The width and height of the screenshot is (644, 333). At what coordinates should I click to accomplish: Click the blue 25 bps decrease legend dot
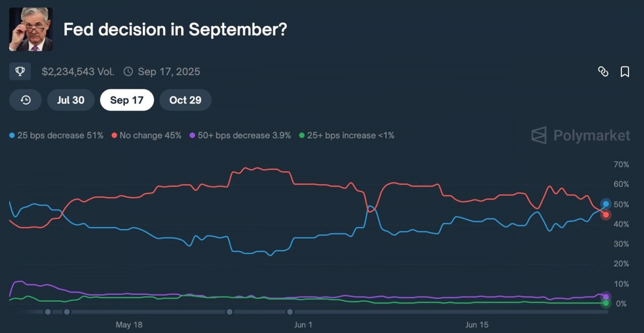pyautogui.click(x=12, y=135)
